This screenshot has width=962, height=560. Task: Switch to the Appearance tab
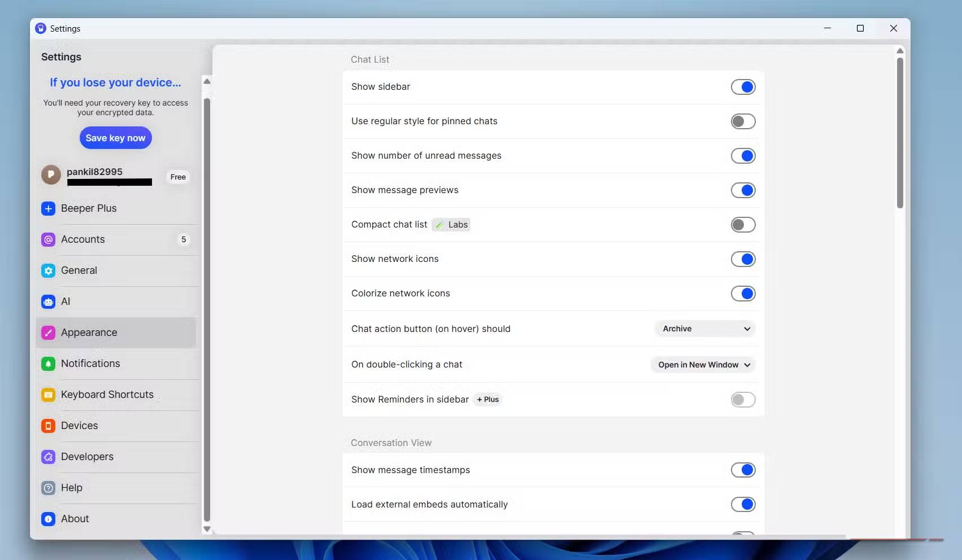89,333
